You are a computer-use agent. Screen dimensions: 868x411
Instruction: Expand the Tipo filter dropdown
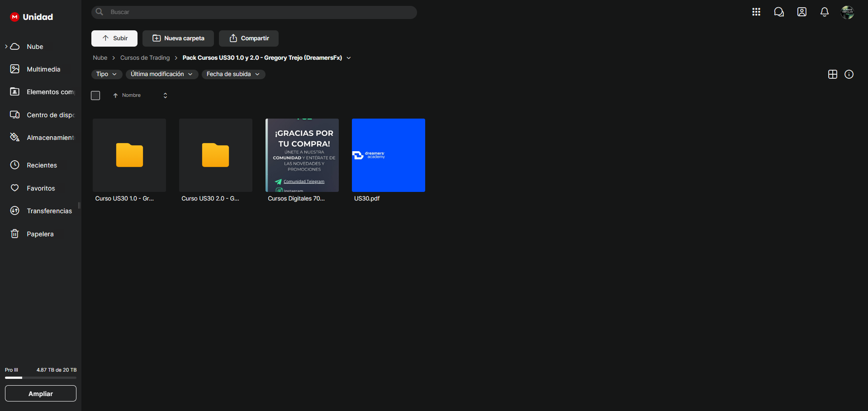coord(106,74)
